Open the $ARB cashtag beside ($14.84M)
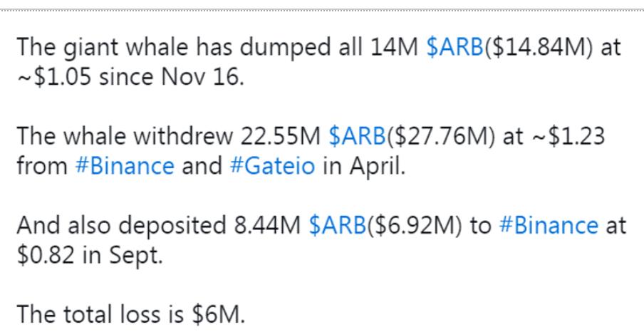 (455, 47)
